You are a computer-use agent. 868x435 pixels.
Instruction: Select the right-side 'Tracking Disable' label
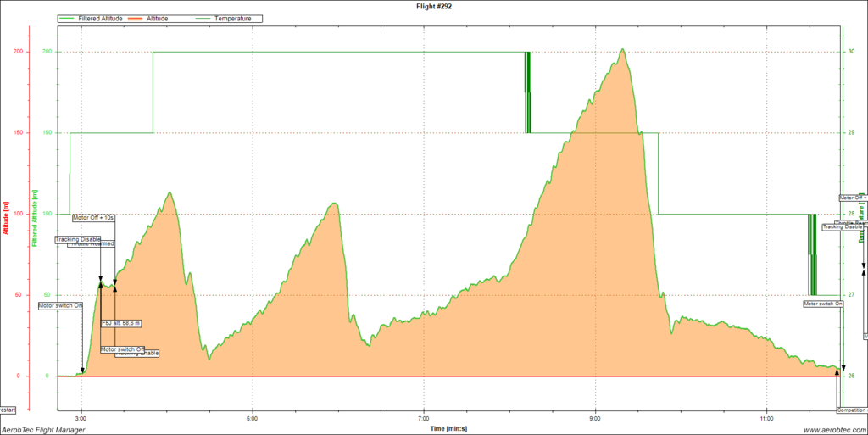pyautogui.click(x=843, y=226)
